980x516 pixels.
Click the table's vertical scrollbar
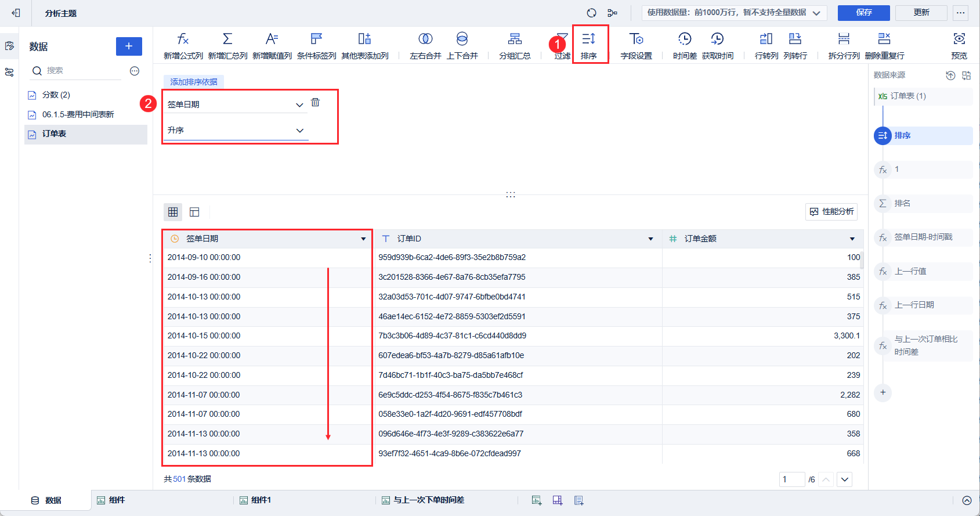pyautogui.click(x=861, y=260)
